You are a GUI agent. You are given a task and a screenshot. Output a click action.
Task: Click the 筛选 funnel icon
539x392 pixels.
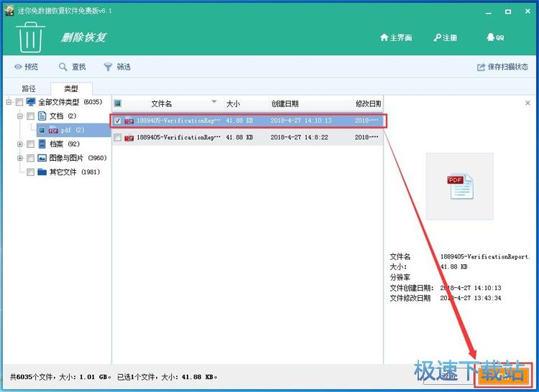coord(108,67)
